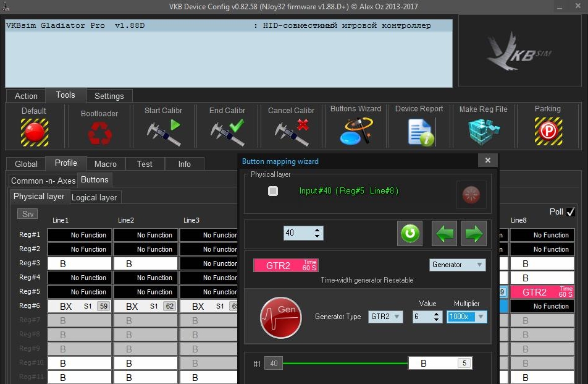Click the dim red indicator in Physical layer
The height and width of the screenshot is (384, 588).
[471, 195]
